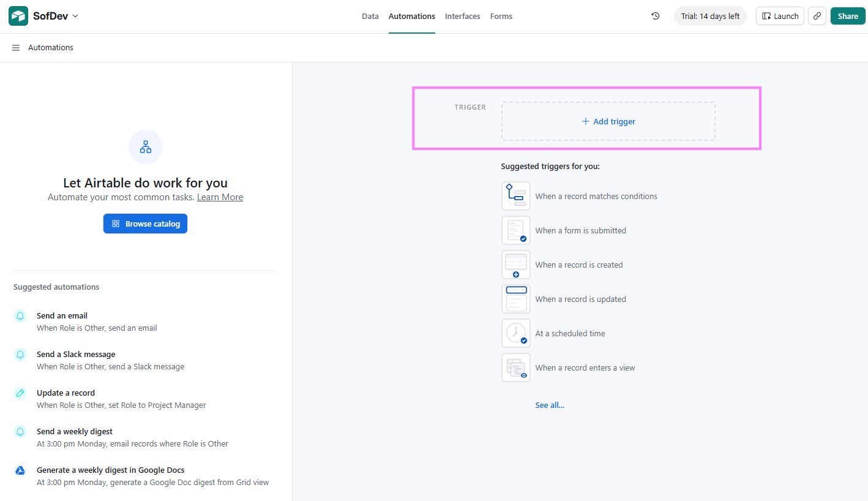The width and height of the screenshot is (868, 501).
Task: Open the See all... triggers link
Action: pyautogui.click(x=550, y=405)
